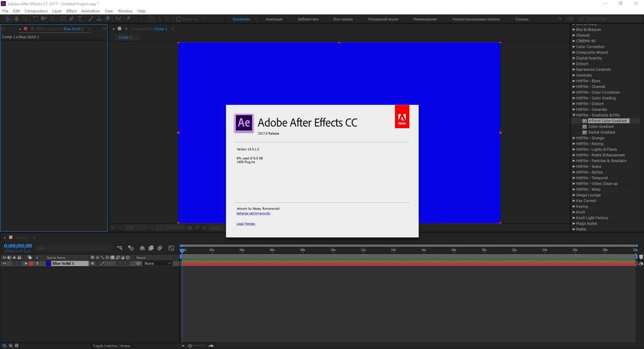Select the Selection (arrow) tool
The height and width of the screenshot is (349, 644).
(8, 19)
